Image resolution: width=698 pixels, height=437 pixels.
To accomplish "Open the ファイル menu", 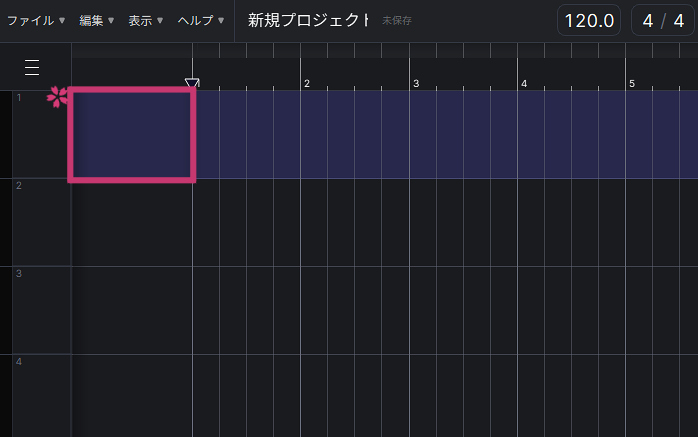I will (36, 20).
